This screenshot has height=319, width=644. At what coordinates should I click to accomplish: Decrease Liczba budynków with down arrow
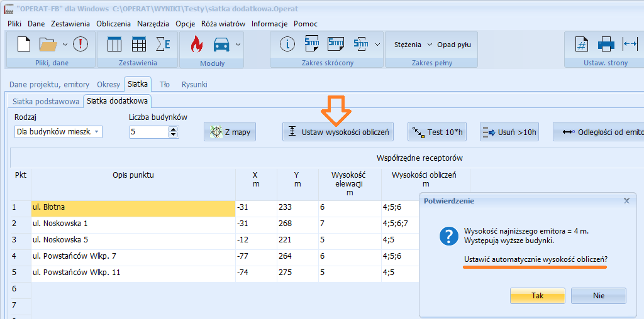174,135
